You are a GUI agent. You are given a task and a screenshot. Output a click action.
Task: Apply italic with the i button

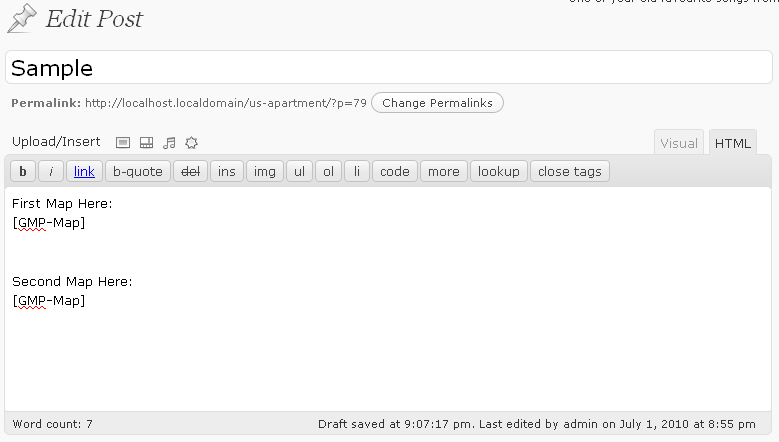(x=51, y=171)
